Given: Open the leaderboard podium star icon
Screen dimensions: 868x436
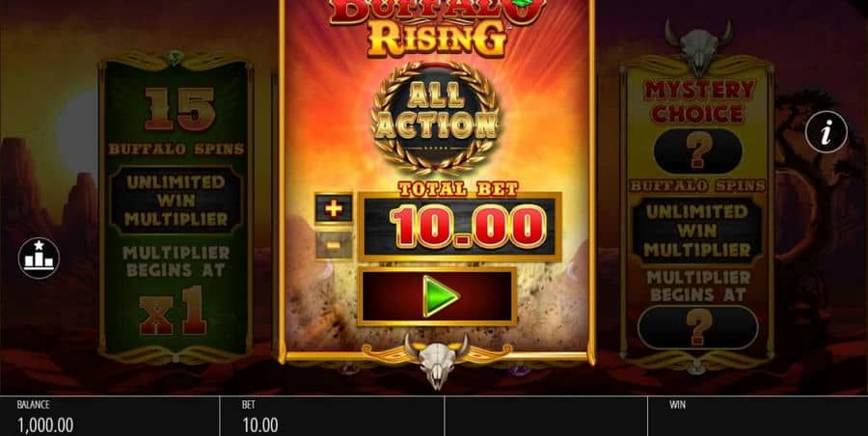Looking at the screenshot, I should (39, 259).
